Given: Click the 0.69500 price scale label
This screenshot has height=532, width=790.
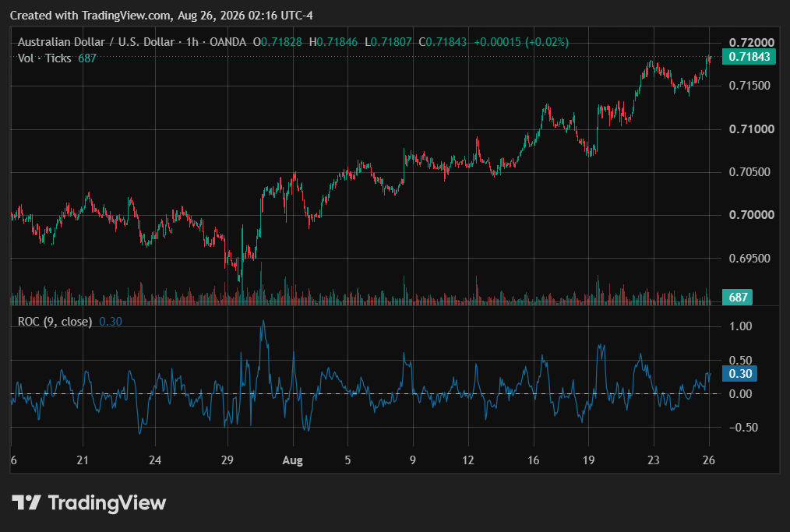Looking at the screenshot, I should point(749,259).
